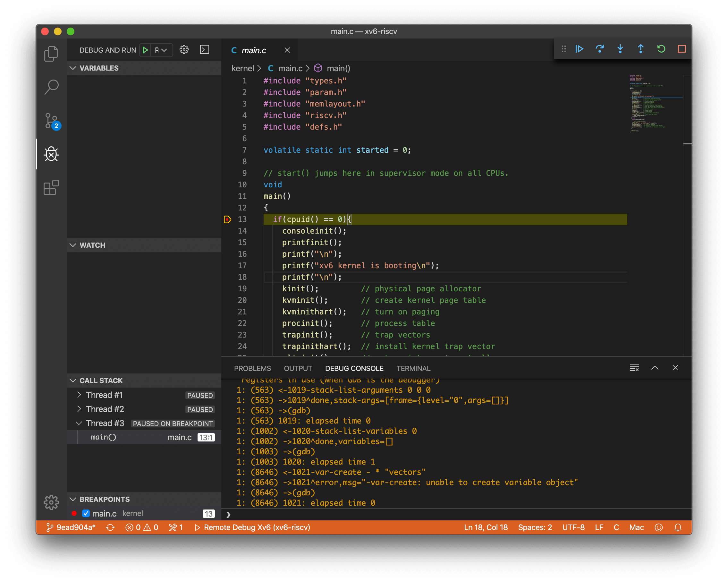The image size is (728, 582).
Task: Click the Remote Debug Xv6 status item
Action: [x=253, y=527]
